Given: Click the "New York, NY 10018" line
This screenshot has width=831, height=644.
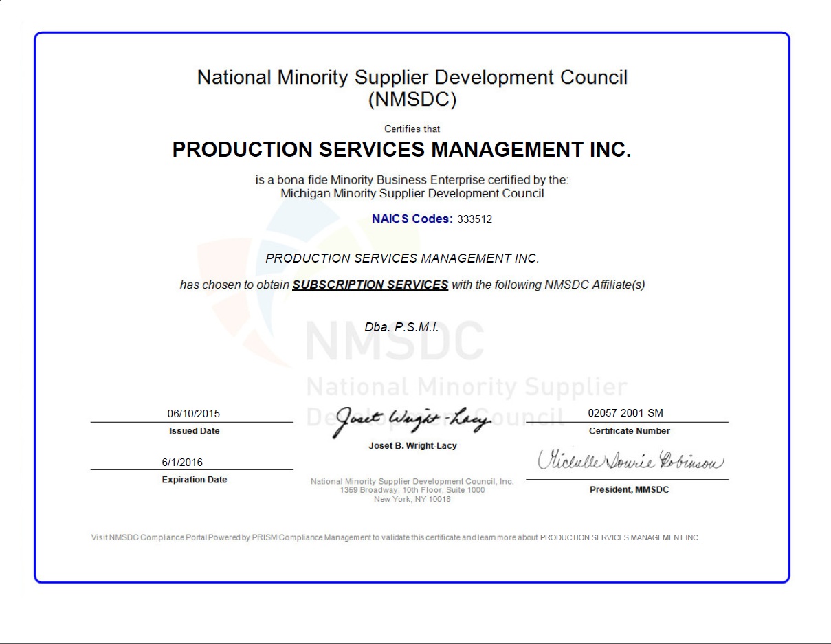Looking at the screenshot, I should [x=412, y=499].
